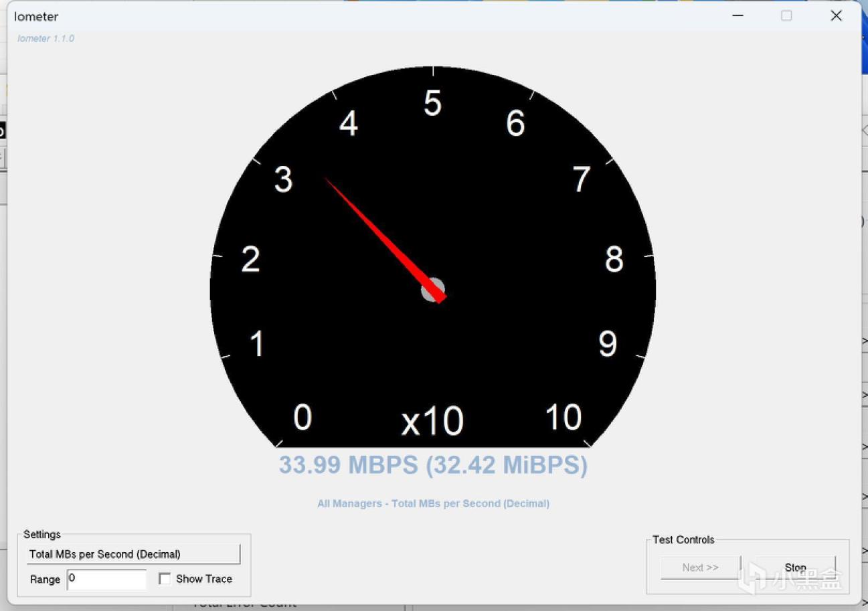Click the x10 multiplier on the gauge

point(432,421)
